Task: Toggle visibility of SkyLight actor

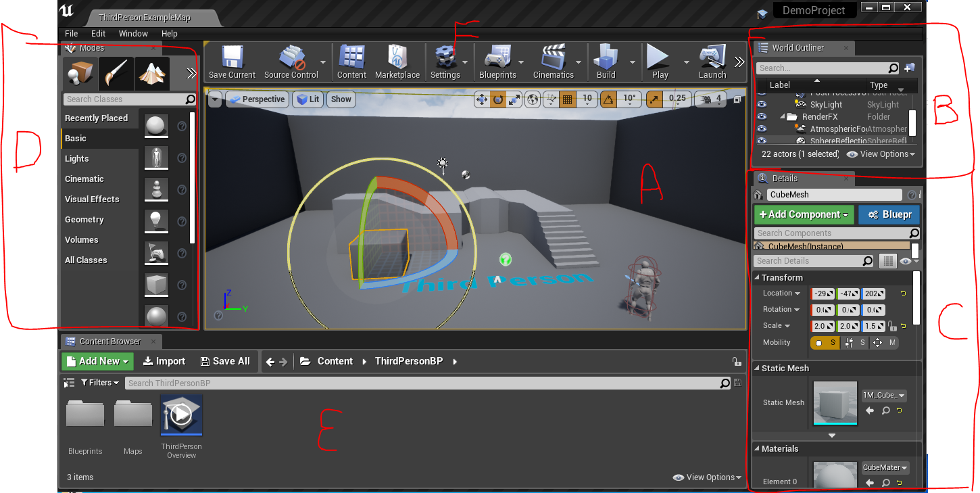Action: click(762, 105)
